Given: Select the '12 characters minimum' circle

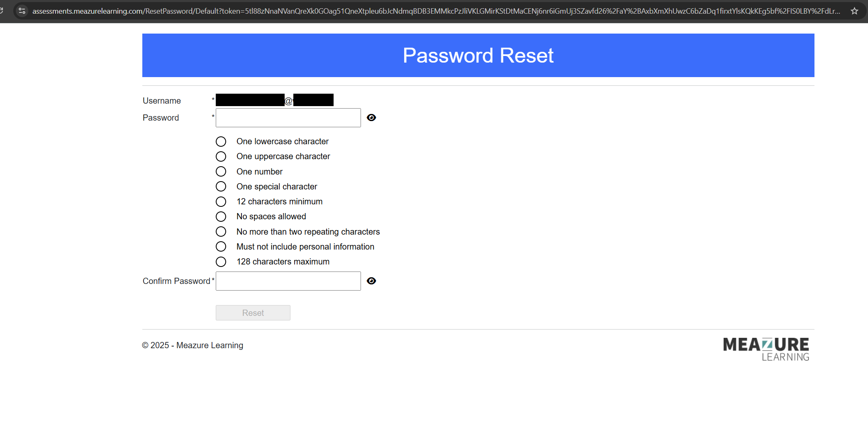Looking at the screenshot, I should (221, 202).
